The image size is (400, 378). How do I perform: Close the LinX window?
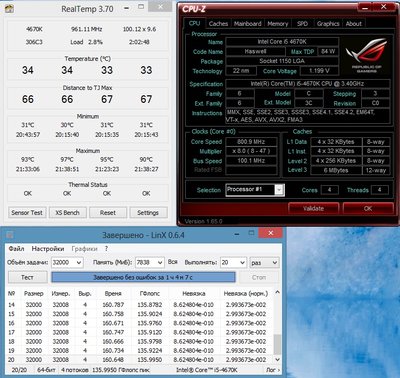271,233
